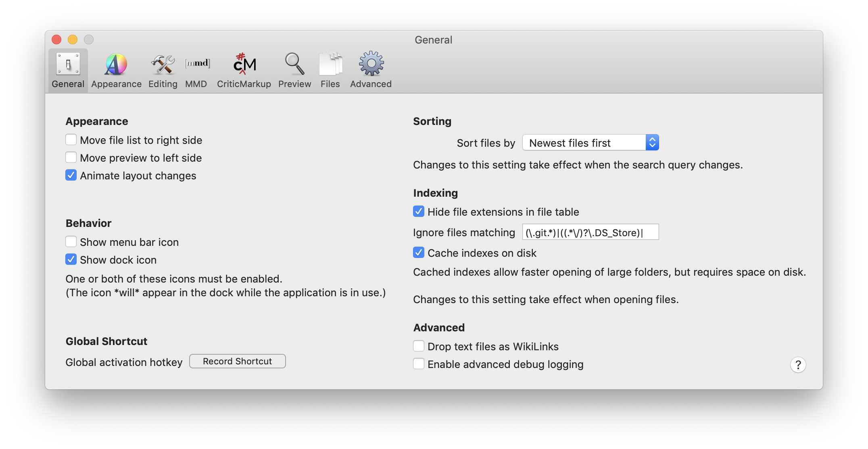Enable Show menu bar icon
The width and height of the screenshot is (868, 449).
[71, 242]
